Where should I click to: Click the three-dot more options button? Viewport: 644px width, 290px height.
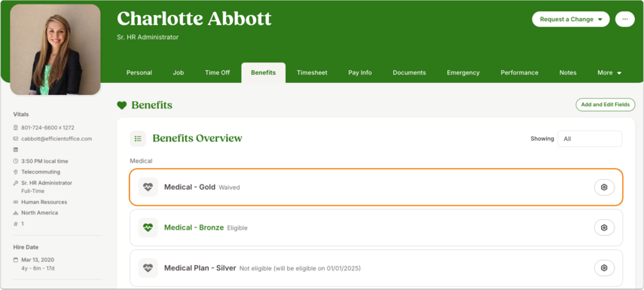click(624, 20)
